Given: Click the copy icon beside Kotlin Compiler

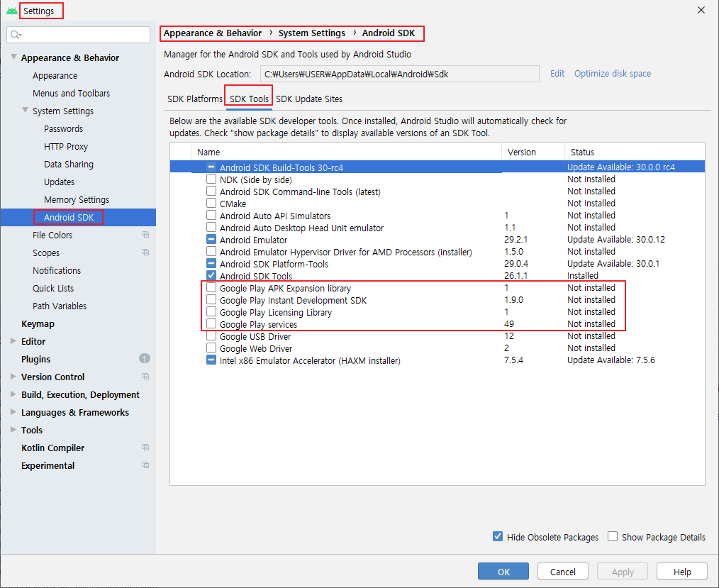Looking at the screenshot, I should click(146, 448).
